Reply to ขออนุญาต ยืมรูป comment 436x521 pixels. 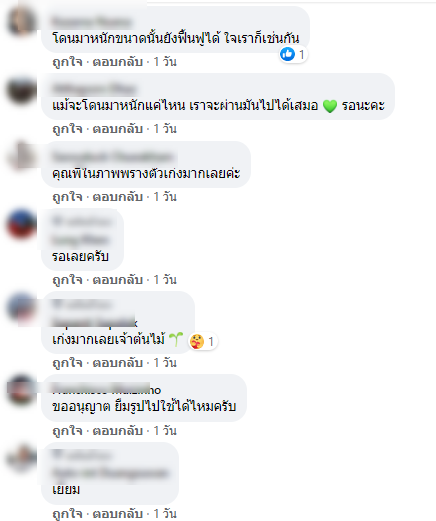tap(117, 431)
